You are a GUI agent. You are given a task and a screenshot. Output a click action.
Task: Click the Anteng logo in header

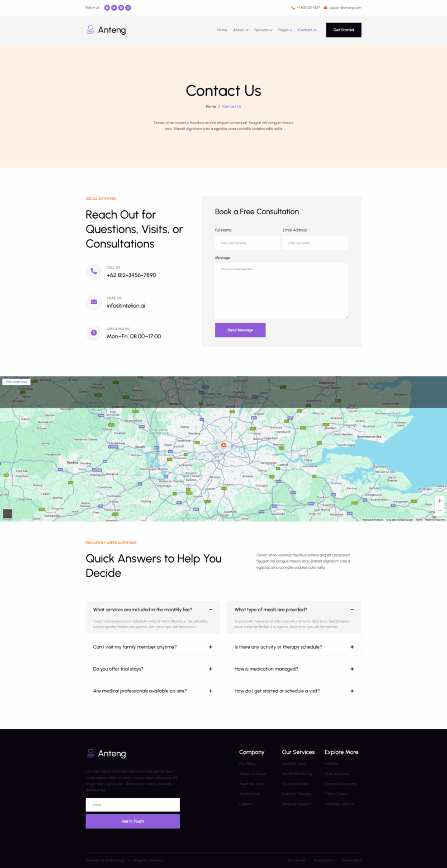click(x=106, y=30)
